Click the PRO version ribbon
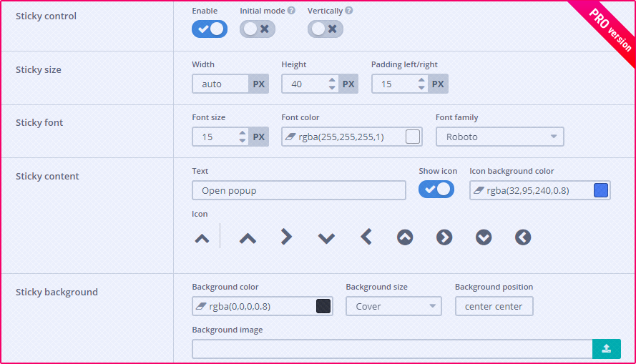The image size is (636, 364). click(x=610, y=29)
